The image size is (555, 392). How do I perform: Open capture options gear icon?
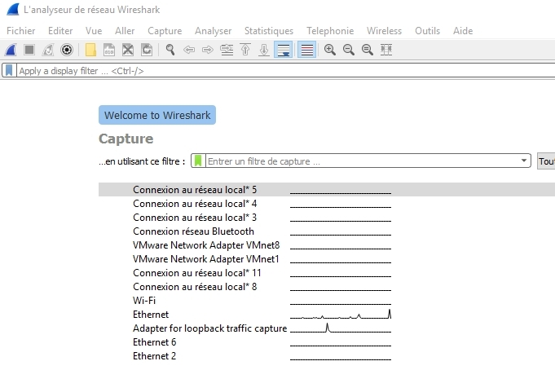tap(67, 50)
